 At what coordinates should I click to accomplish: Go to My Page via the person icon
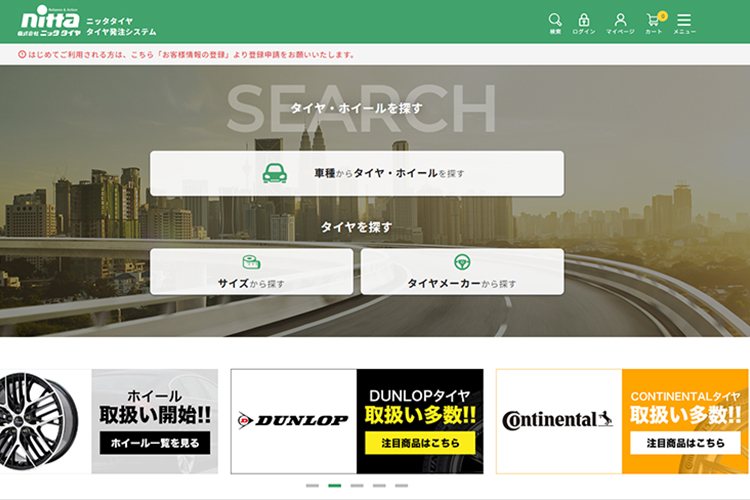pyautogui.click(x=620, y=23)
